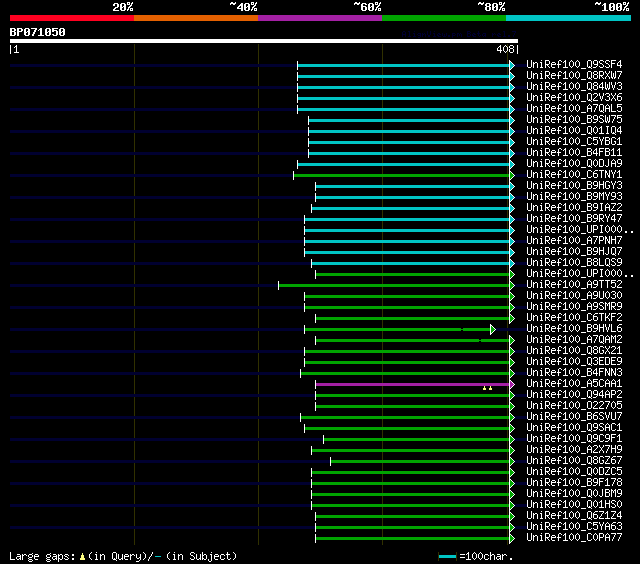Select the UniRef100_C6TNY1 label
640x564 pixels.
[x=574, y=175]
